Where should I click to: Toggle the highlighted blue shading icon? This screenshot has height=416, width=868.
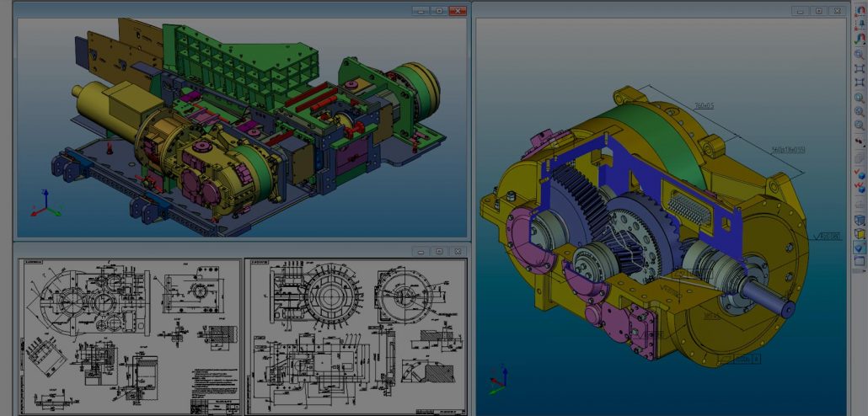tap(859, 248)
